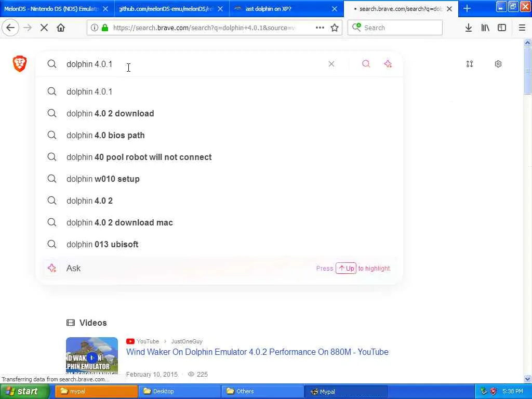Click the red shield tray icon
This screenshot has width=532, height=399.
[494, 391]
